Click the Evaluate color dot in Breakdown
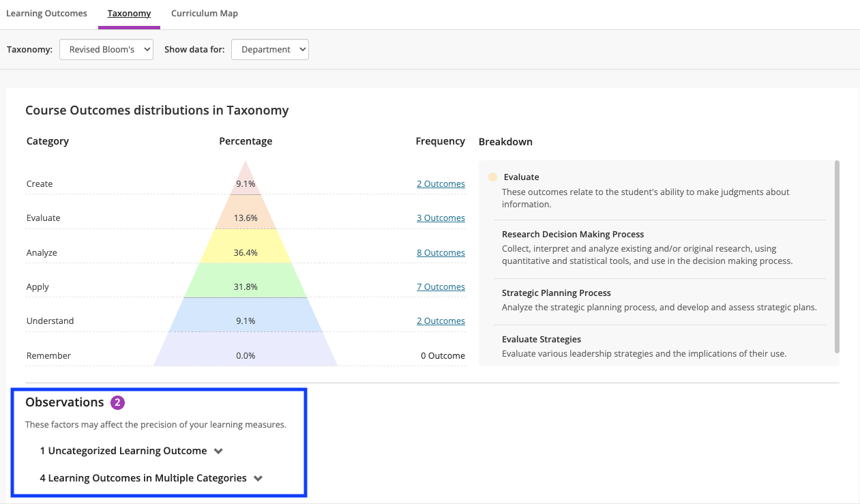 [492, 177]
